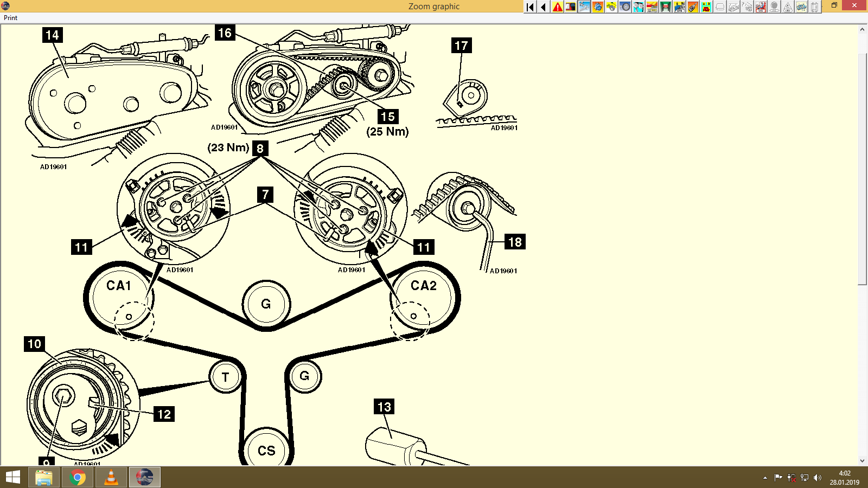Click the rightmost frame-shaped toolbar icon

click(814, 7)
